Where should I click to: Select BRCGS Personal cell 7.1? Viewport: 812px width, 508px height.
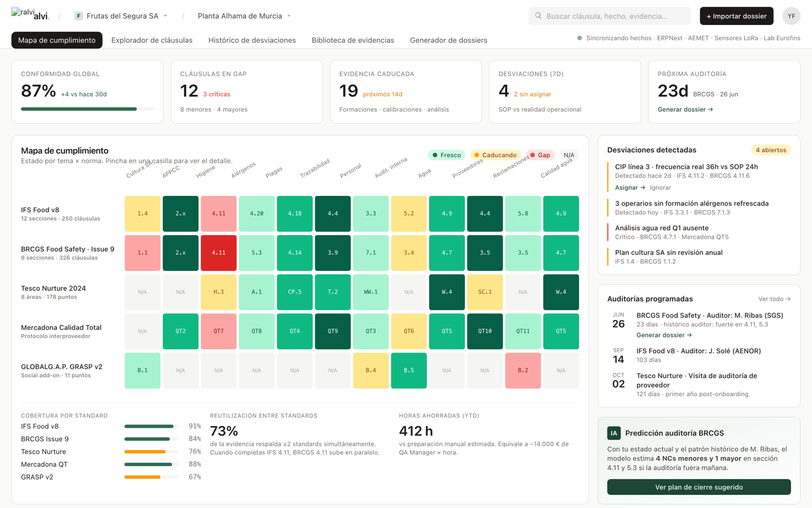371,253
